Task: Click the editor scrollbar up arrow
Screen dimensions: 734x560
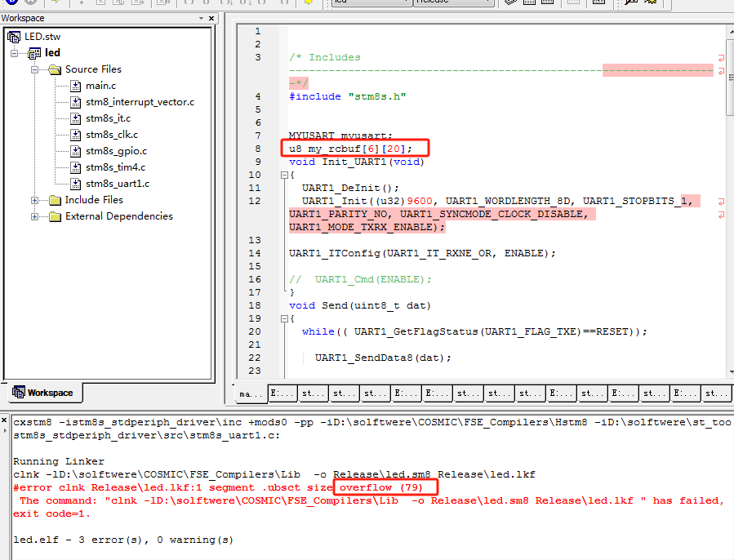Action: [x=731, y=32]
